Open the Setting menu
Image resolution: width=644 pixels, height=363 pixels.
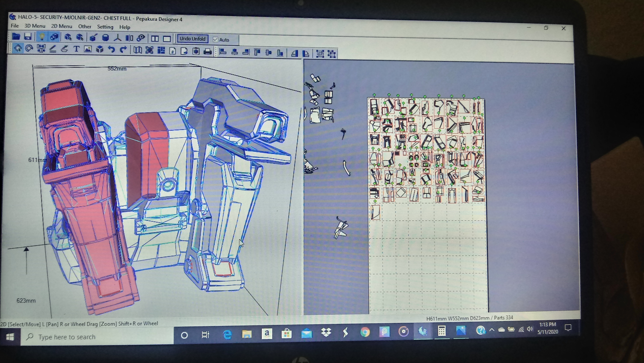(x=105, y=27)
